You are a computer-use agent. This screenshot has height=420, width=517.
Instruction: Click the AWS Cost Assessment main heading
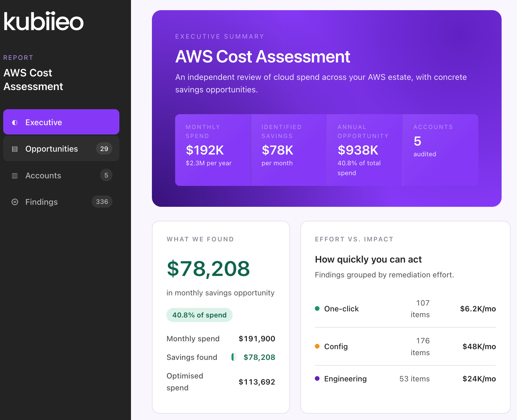pos(263,56)
